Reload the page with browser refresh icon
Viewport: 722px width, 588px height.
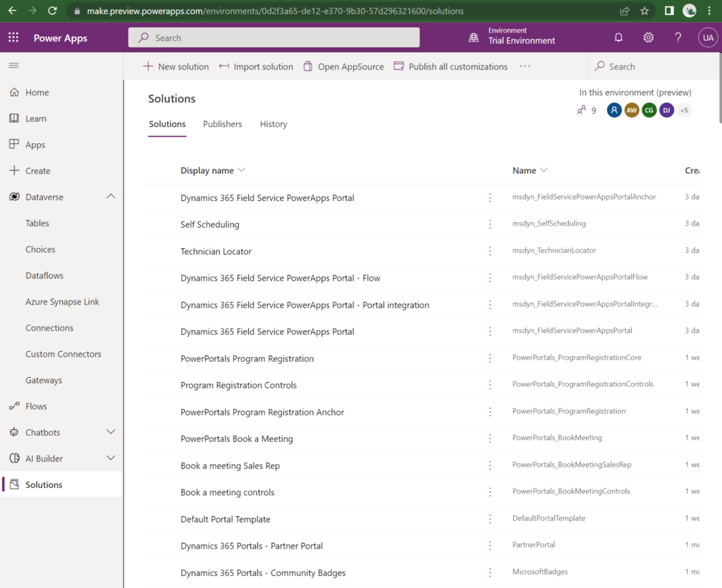(x=52, y=11)
